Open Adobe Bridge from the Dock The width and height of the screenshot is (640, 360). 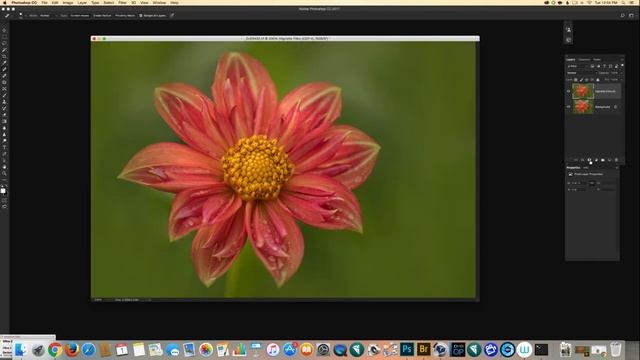(424, 350)
